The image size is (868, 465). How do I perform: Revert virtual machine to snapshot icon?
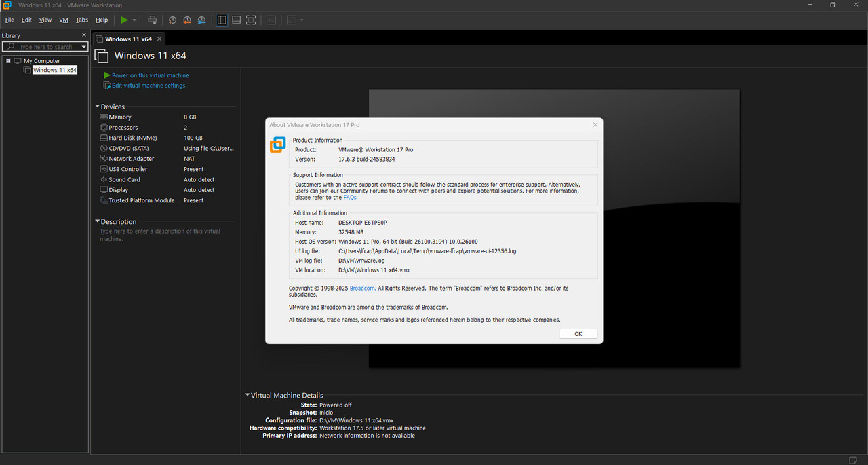click(187, 20)
